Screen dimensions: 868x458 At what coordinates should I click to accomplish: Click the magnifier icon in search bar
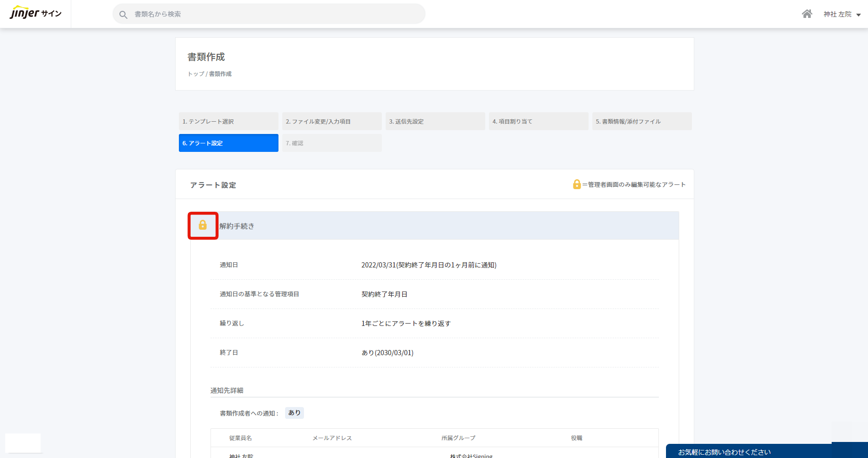click(123, 15)
